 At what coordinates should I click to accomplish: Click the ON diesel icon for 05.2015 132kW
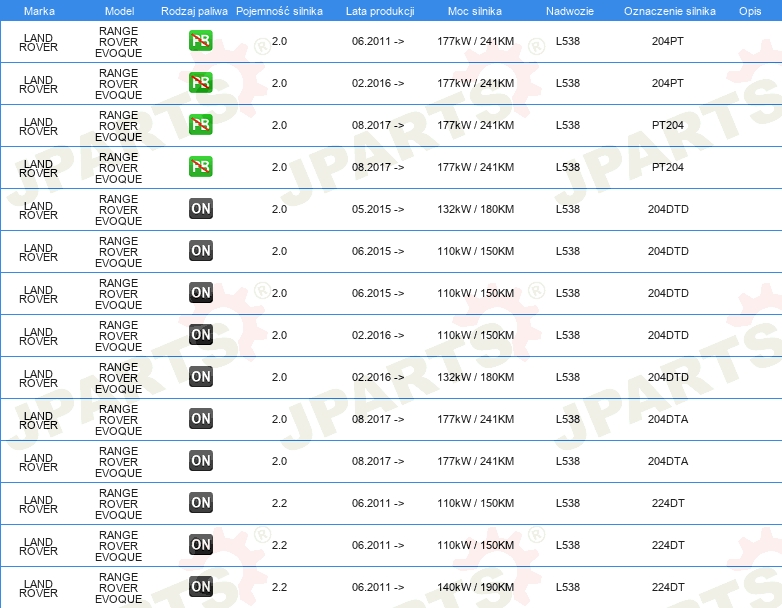coord(200,208)
